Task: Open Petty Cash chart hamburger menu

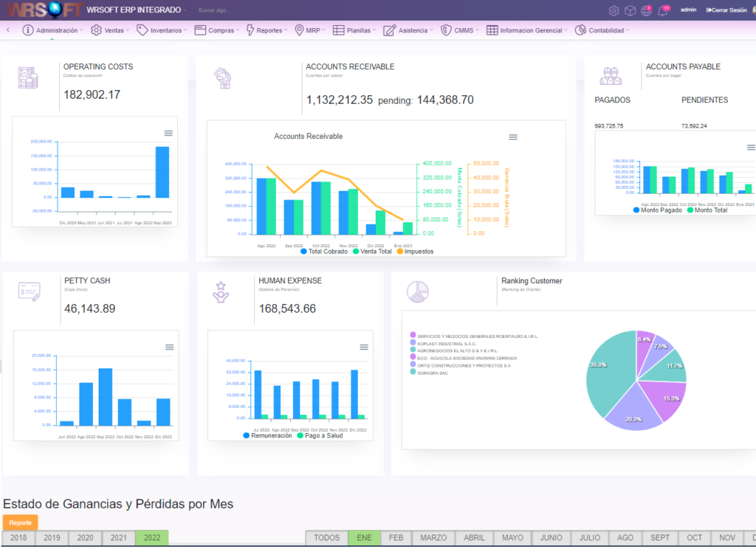Action: point(169,347)
